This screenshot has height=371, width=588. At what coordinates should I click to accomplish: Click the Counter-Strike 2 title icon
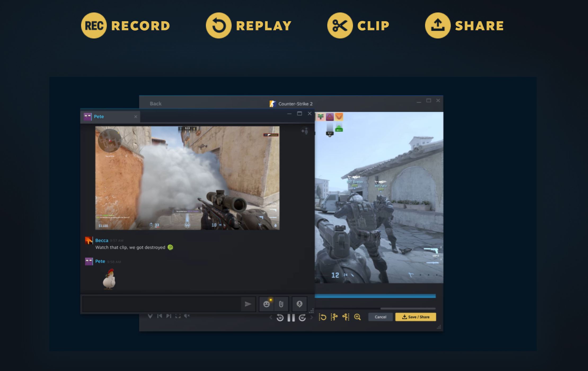[x=273, y=104]
